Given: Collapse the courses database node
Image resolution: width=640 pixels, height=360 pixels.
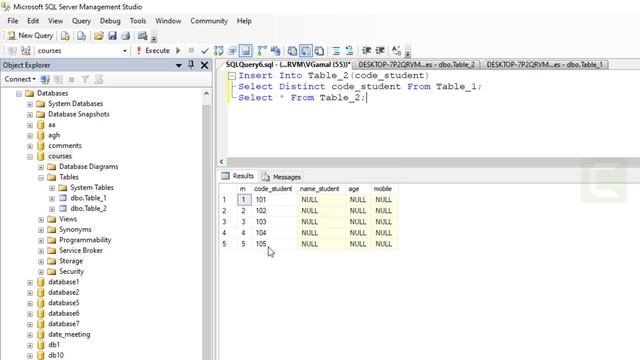Looking at the screenshot, I should 30,156.
